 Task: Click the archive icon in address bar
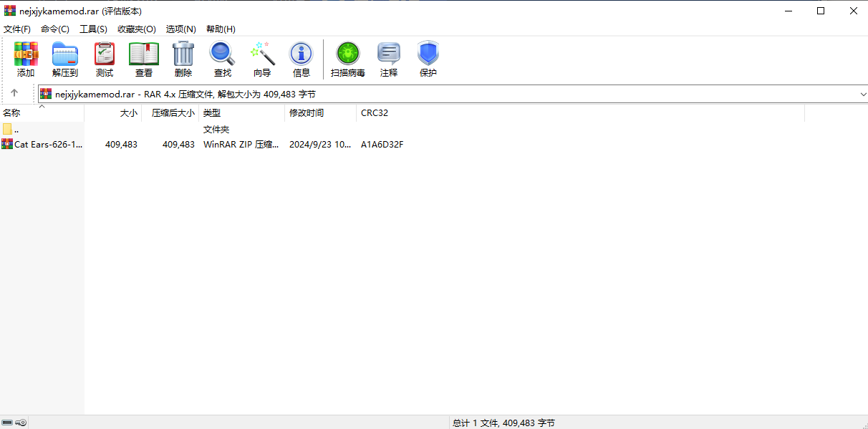(46, 94)
